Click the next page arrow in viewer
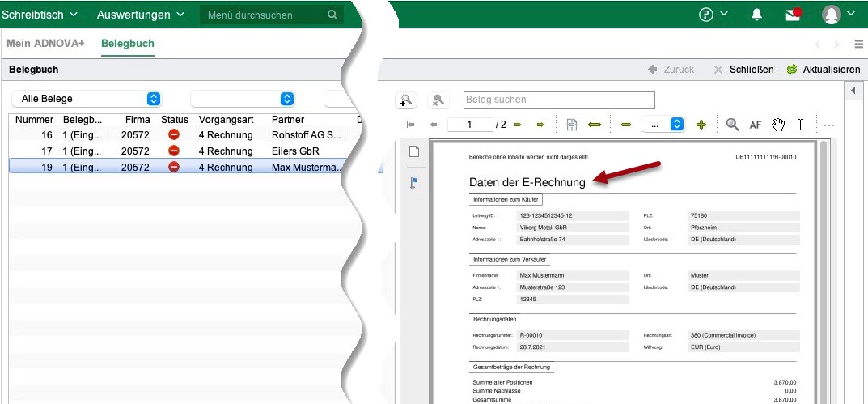The width and height of the screenshot is (868, 404). coord(518,125)
